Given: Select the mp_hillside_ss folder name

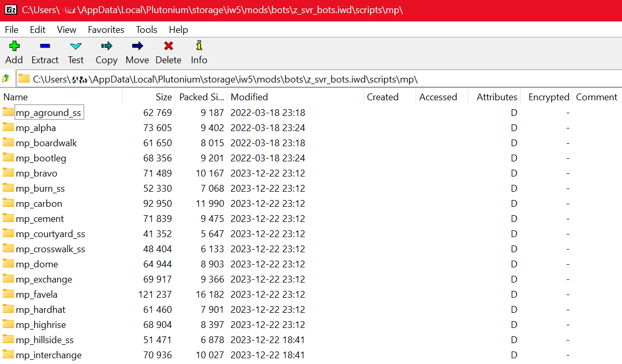Looking at the screenshot, I should [x=44, y=340].
